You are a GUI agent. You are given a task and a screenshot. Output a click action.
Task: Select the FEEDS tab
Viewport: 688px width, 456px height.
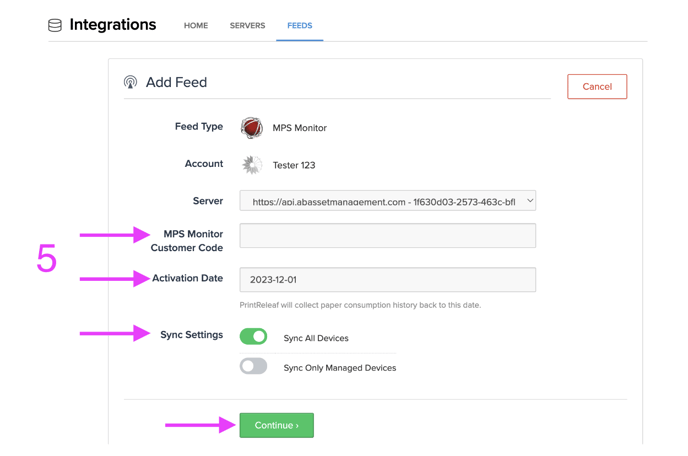[300, 25]
